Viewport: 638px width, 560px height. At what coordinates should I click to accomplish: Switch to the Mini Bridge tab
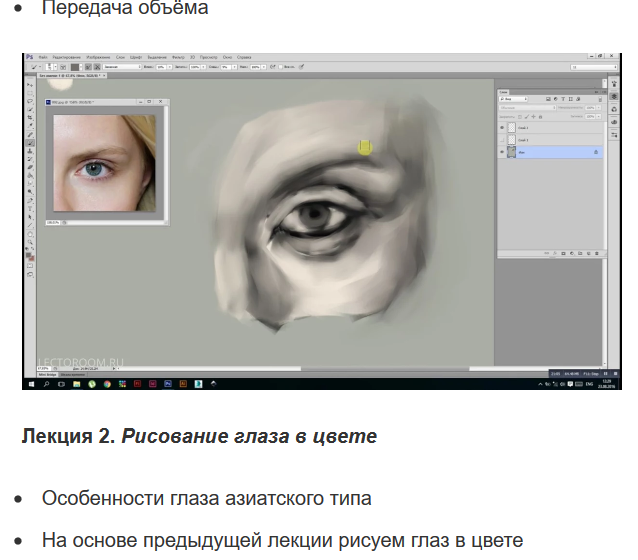(x=48, y=374)
